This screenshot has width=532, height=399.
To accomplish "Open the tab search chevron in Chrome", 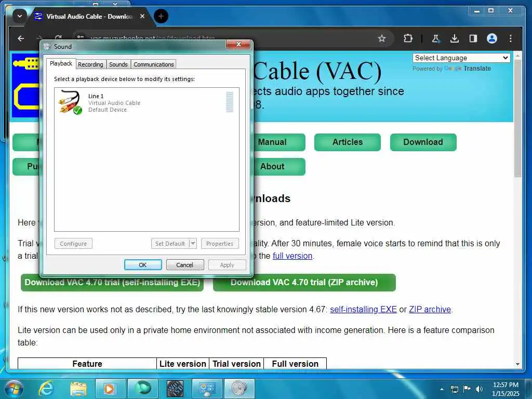I will pyautogui.click(x=20, y=16).
